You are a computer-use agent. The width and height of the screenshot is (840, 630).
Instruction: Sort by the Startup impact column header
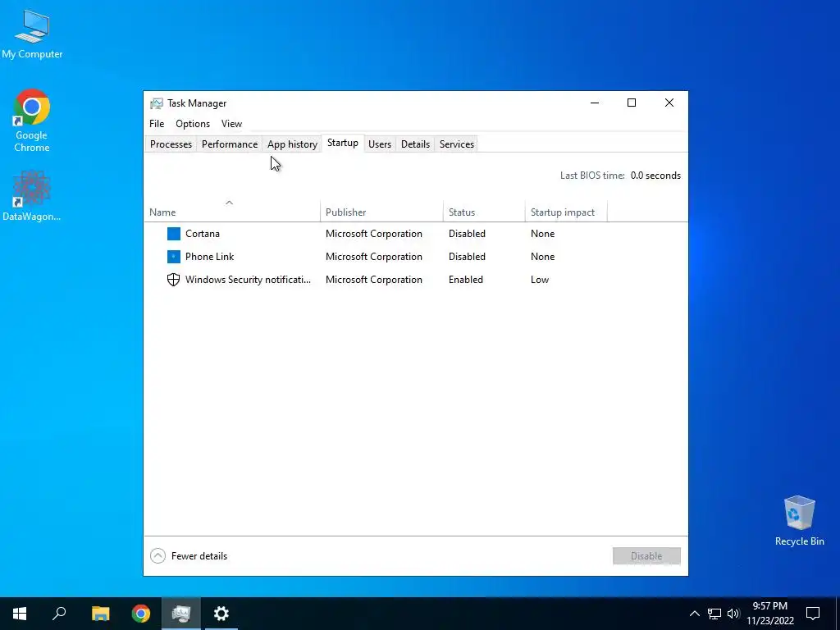pos(566,212)
